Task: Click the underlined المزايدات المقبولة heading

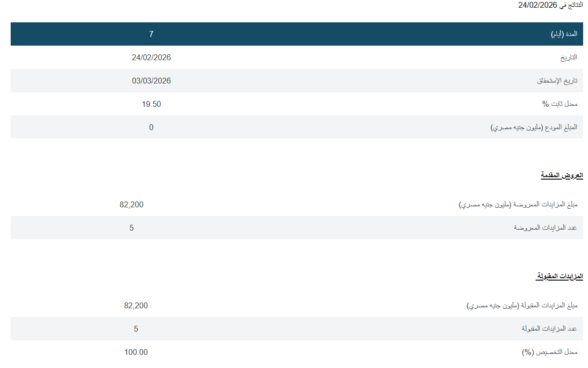Action: tap(559, 276)
